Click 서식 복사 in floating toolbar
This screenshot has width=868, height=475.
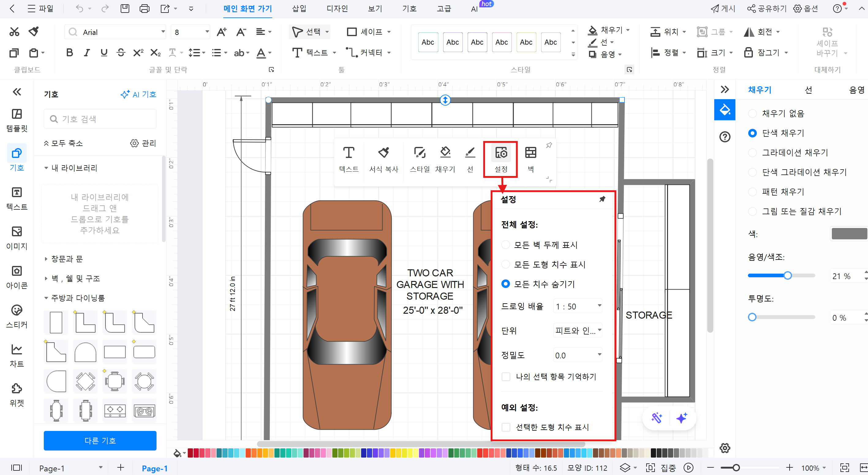(x=384, y=159)
